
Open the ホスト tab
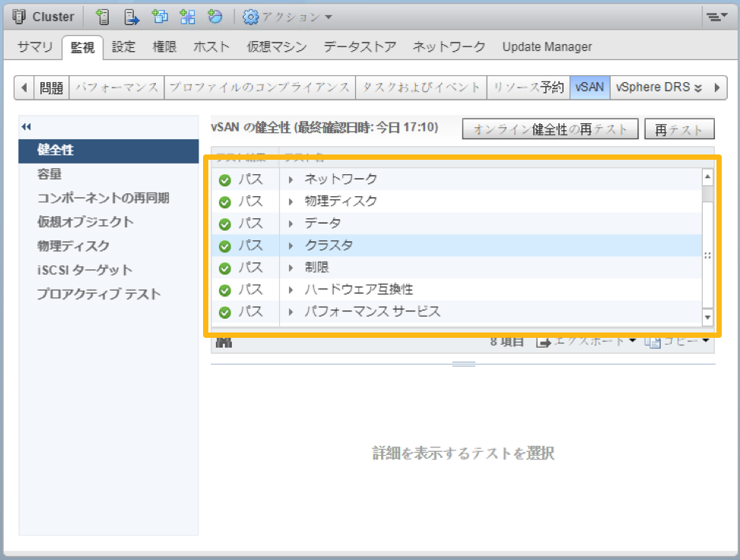(211, 46)
